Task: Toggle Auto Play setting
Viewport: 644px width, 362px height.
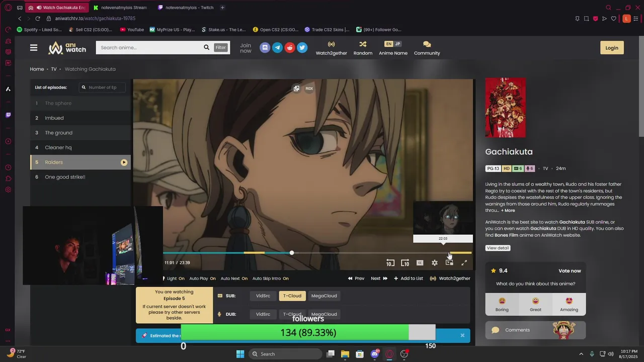Action: 202,279
